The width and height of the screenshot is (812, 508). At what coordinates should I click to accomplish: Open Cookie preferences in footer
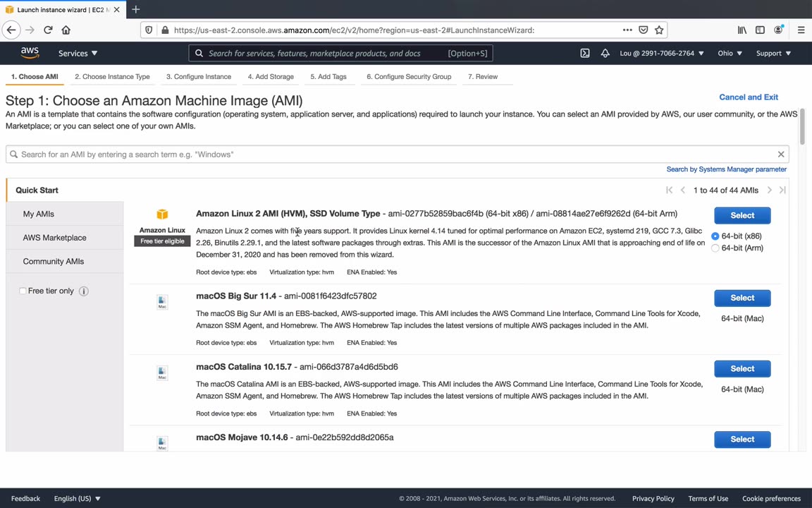(771, 498)
